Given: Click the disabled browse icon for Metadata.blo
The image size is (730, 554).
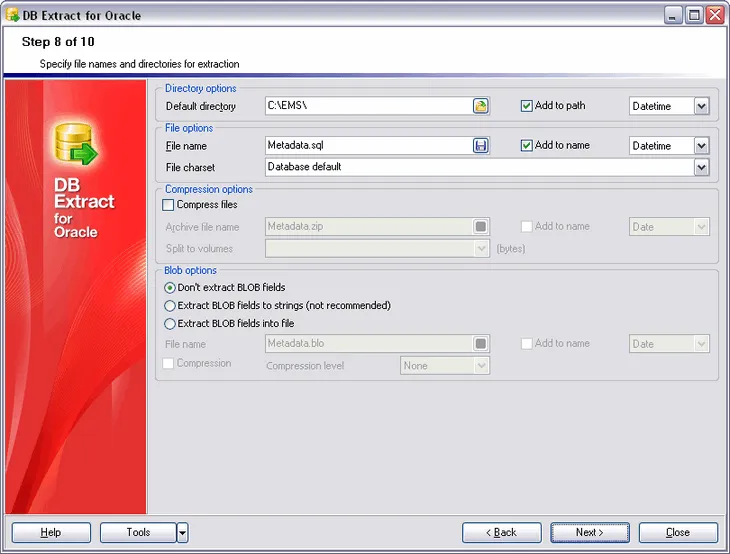Looking at the screenshot, I should tap(480, 344).
